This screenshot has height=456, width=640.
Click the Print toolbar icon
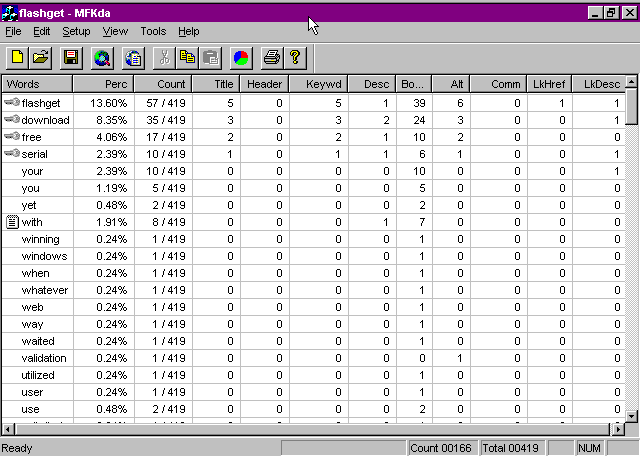tap(272, 58)
